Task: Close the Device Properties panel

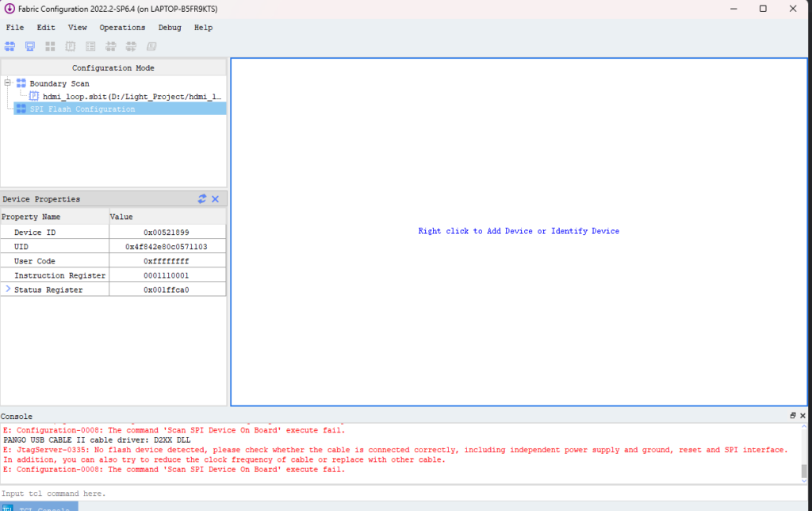Action: 215,199
